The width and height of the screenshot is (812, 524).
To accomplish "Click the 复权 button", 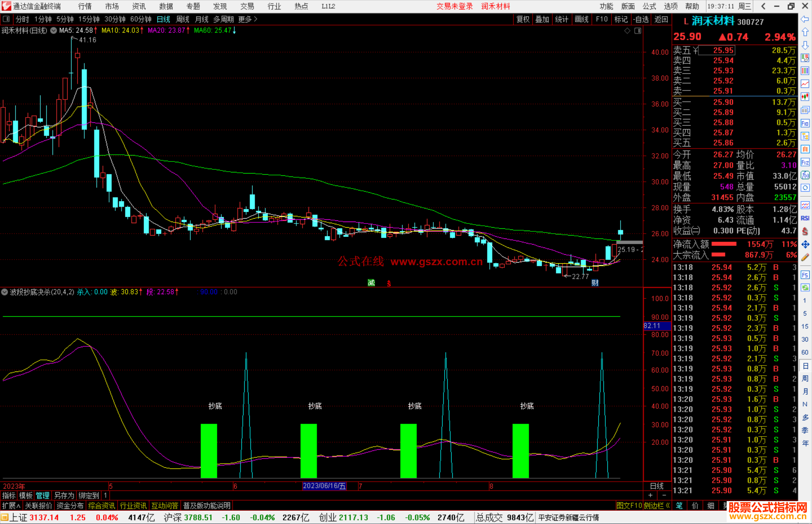I will [x=523, y=19].
